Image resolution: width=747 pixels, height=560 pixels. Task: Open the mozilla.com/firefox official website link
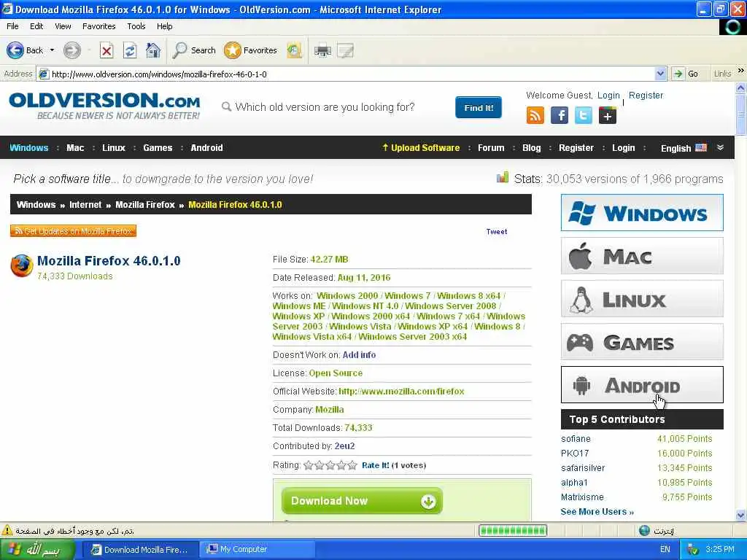pyautogui.click(x=401, y=392)
